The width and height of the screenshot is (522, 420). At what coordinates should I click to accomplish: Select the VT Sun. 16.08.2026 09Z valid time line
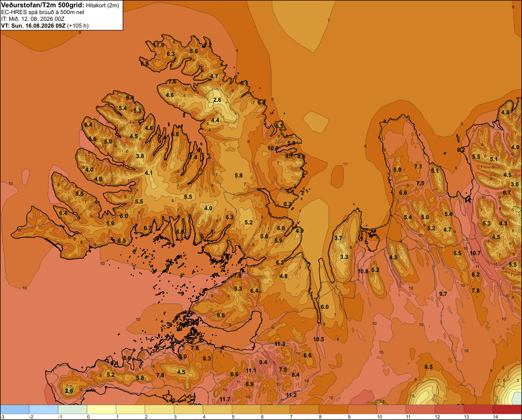tap(44, 26)
